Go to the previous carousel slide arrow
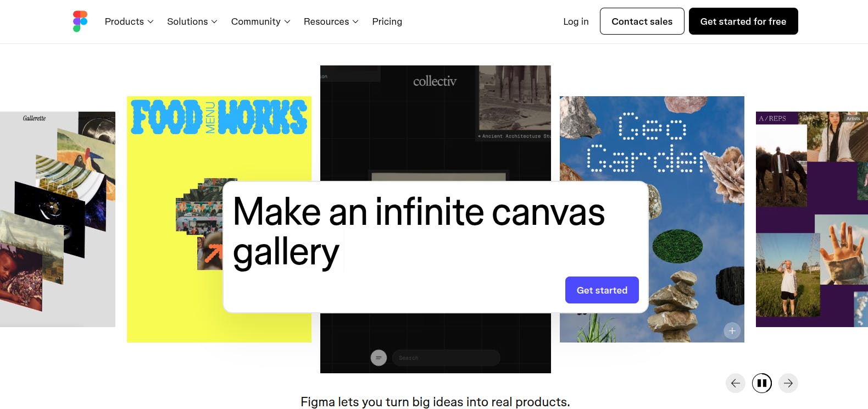 736,383
